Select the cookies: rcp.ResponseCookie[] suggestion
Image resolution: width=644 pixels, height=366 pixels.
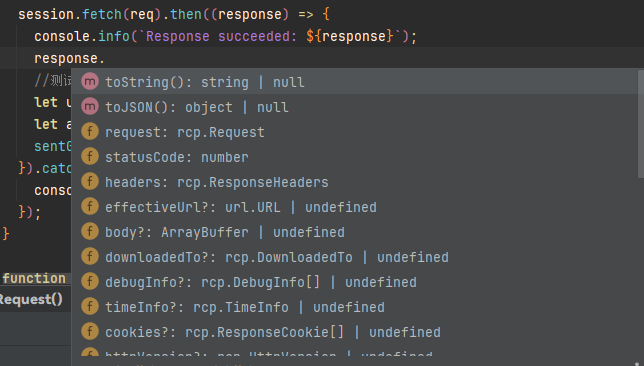coord(355,332)
